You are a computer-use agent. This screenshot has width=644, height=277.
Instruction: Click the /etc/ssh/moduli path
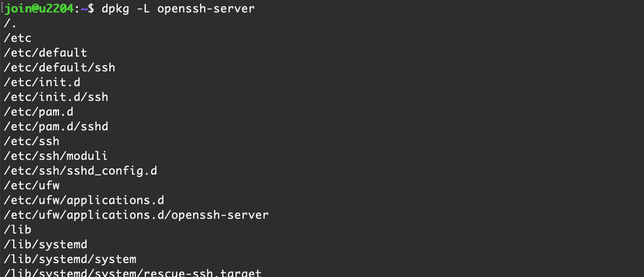tap(55, 156)
